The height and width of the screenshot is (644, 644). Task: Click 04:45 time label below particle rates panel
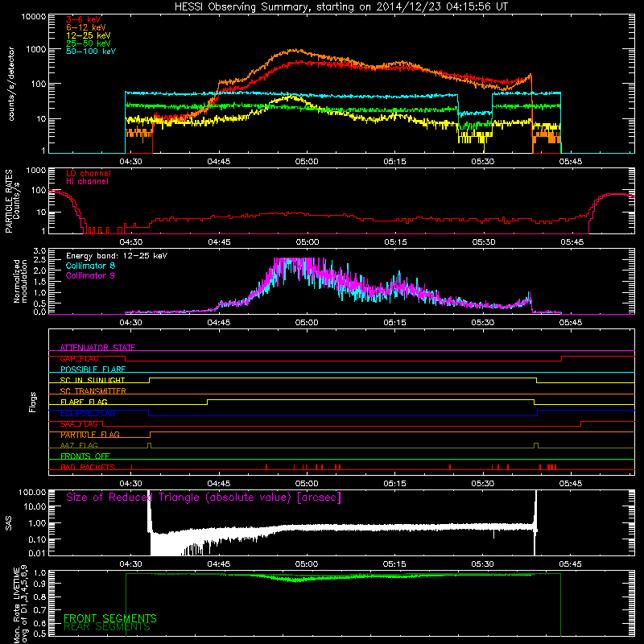pos(219,242)
